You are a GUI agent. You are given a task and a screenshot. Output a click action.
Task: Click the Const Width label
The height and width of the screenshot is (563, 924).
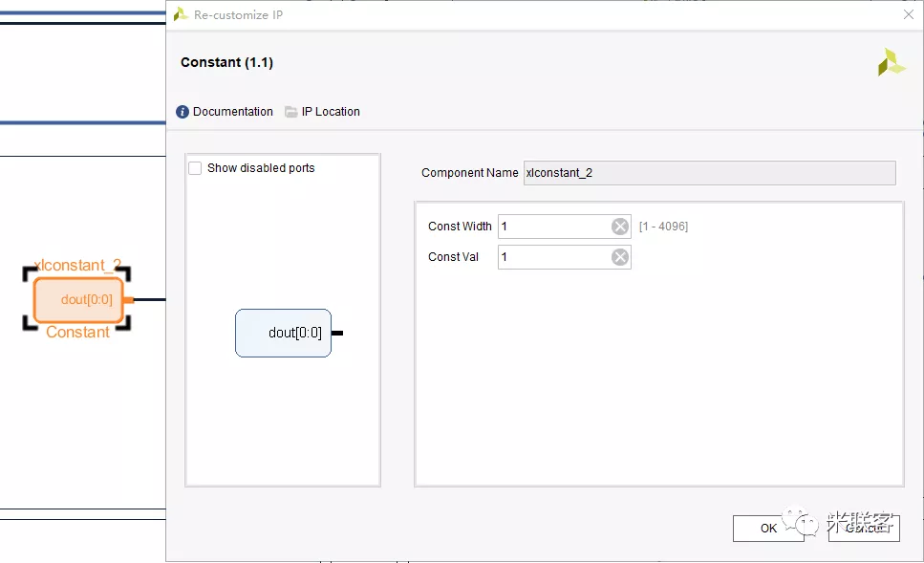coord(460,227)
